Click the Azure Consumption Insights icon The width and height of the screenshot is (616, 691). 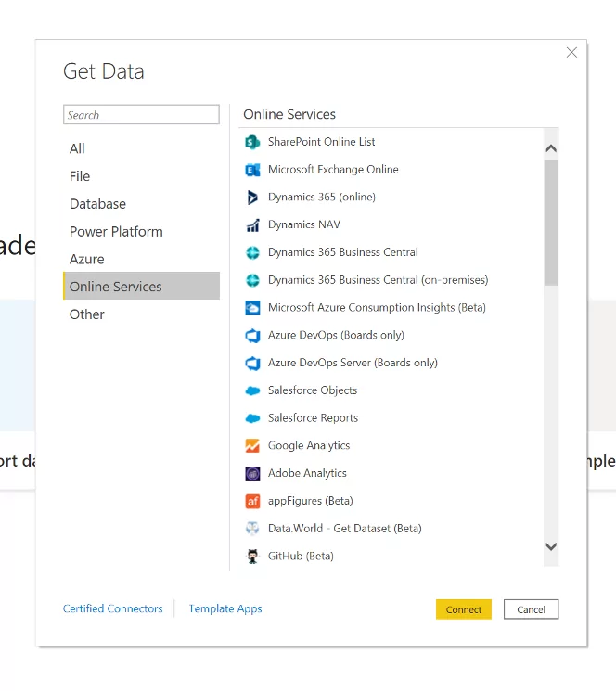[252, 308]
